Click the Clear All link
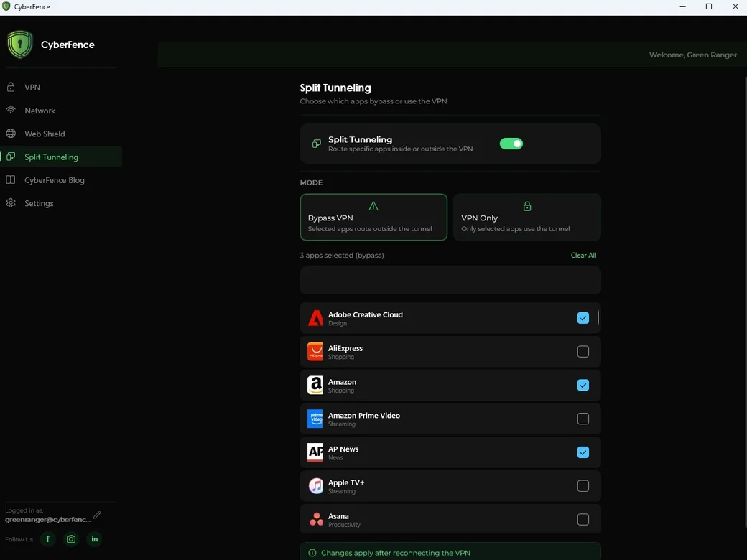 [583, 256]
